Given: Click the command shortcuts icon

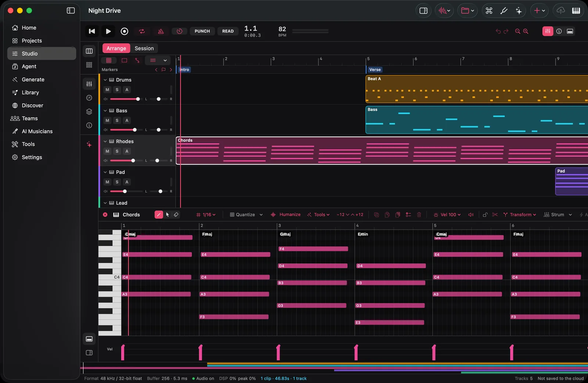Looking at the screenshot, I should (489, 11).
